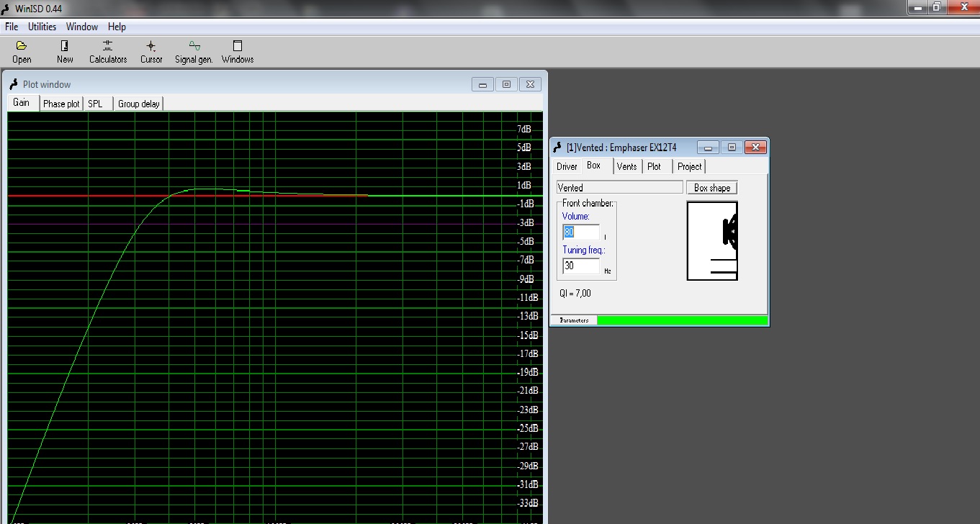Open the Calculators tool

click(108, 52)
